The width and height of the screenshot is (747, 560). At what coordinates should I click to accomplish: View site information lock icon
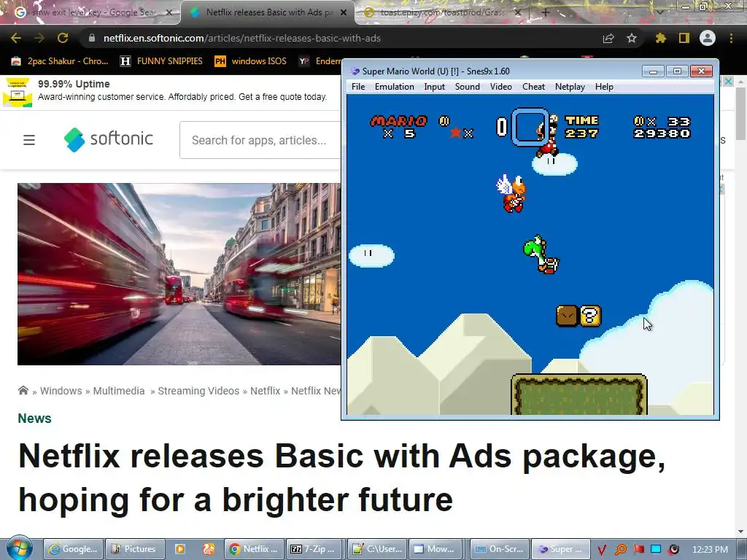click(x=91, y=38)
